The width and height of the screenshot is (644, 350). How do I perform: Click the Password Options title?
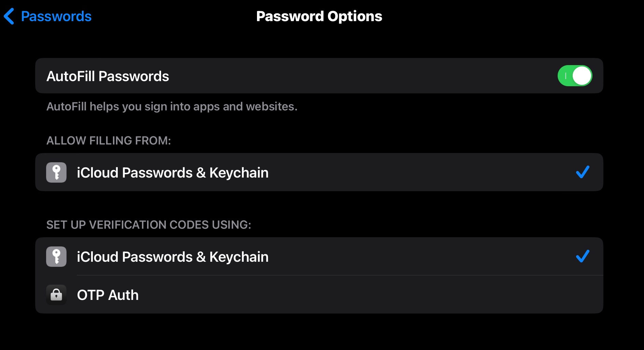(x=319, y=16)
